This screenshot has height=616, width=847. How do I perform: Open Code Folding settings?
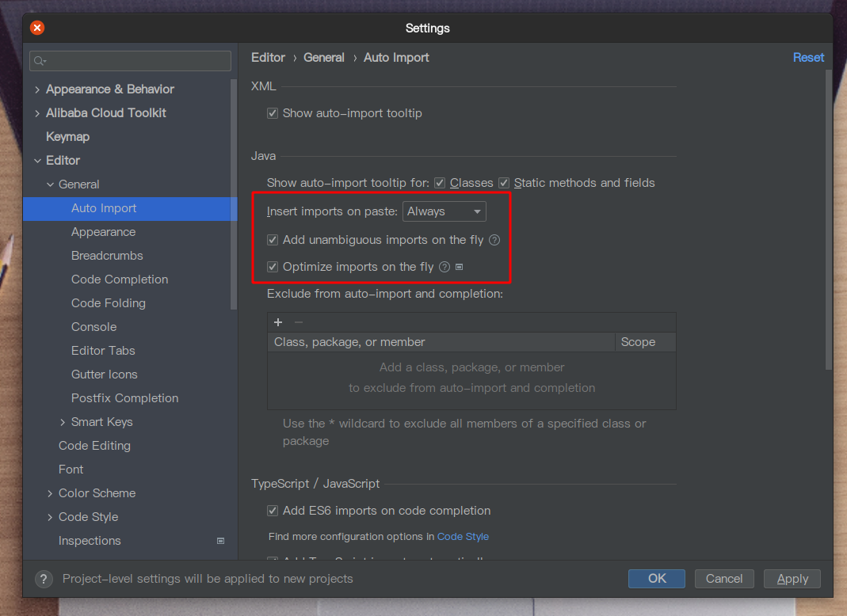pos(108,303)
